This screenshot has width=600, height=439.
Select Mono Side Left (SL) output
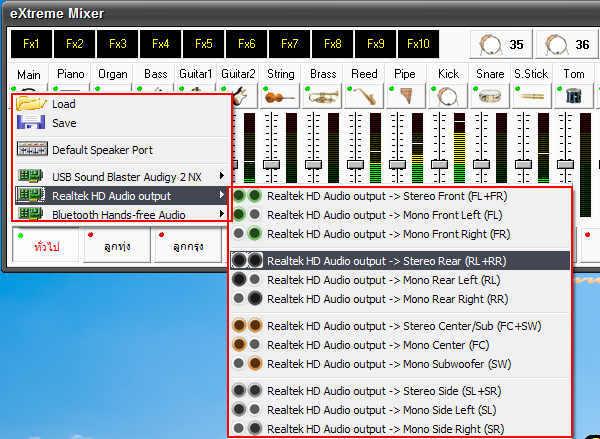[399, 410]
